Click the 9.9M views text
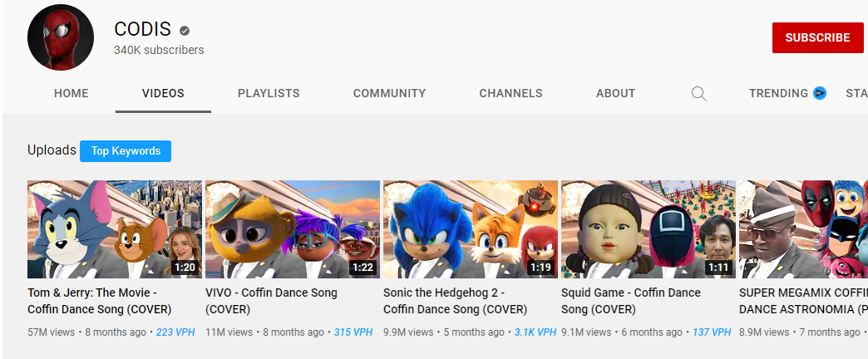Viewport: 868px width, 359px height. pos(408,332)
